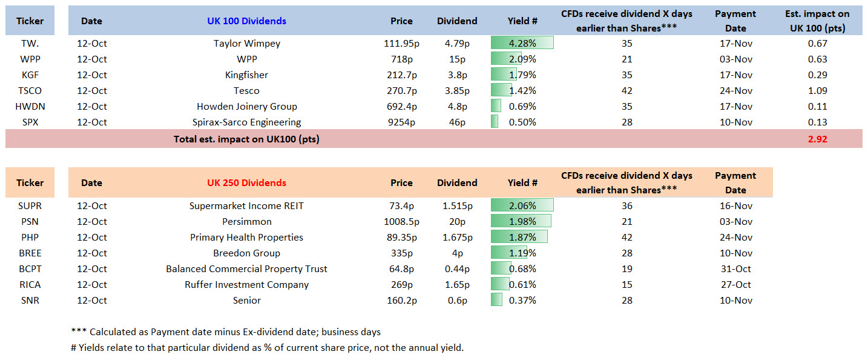Click the BCPT ticker cell
The image size is (868, 360).
(30, 269)
